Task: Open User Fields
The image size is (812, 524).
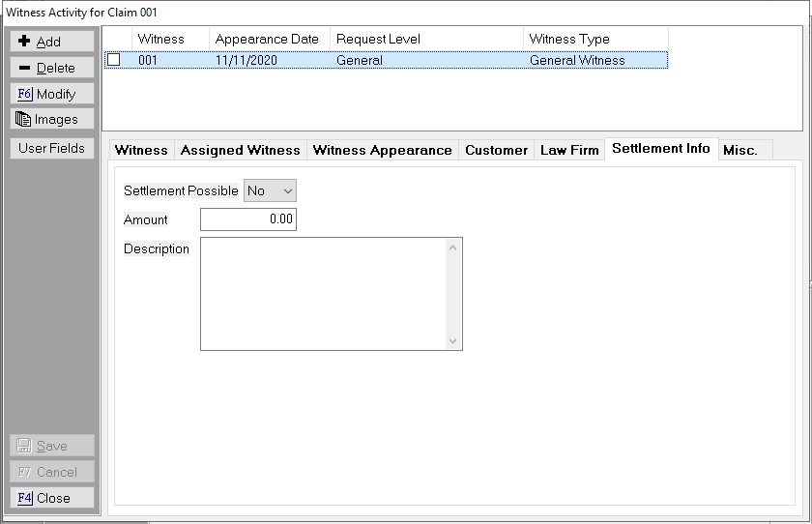Action: tap(52, 148)
